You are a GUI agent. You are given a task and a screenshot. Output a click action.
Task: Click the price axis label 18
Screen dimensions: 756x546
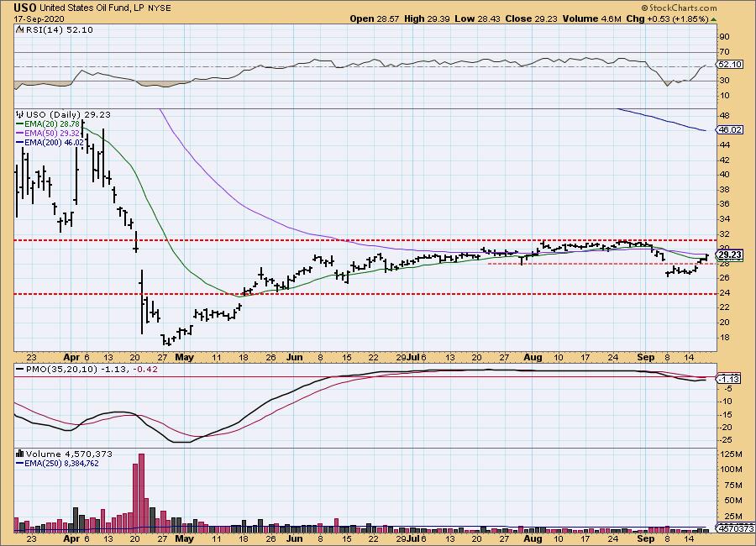tap(724, 337)
